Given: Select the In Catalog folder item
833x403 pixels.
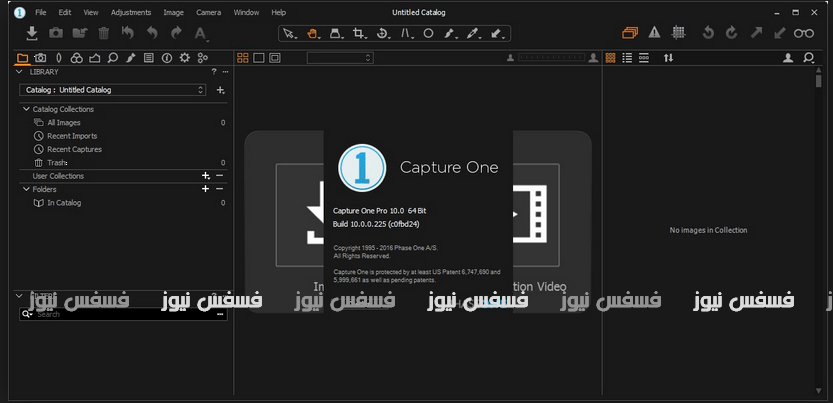Looking at the screenshot, I should (64, 203).
